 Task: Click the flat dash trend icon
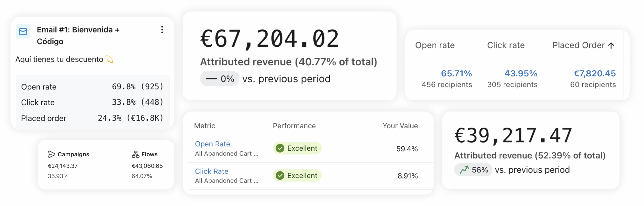tap(211, 79)
